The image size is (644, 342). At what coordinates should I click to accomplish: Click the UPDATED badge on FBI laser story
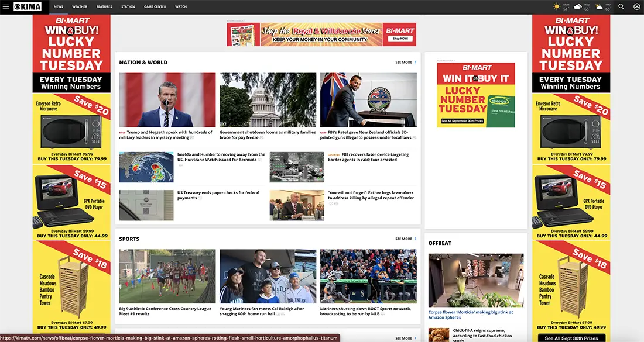(334, 155)
